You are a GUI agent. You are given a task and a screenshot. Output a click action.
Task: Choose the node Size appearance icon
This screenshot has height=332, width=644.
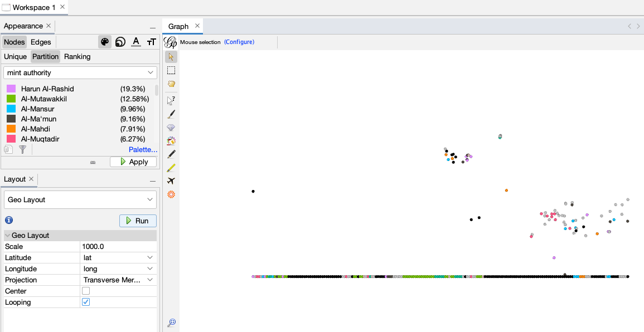point(120,41)
